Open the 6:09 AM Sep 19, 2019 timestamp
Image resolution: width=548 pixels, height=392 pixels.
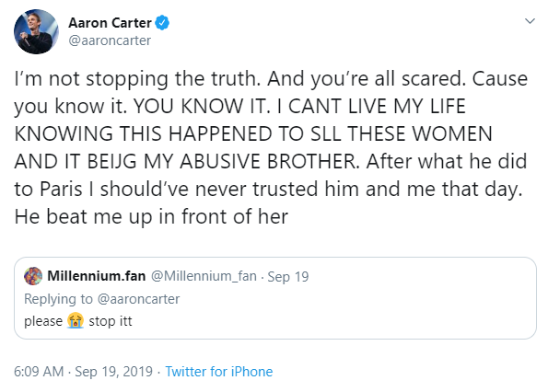[x=83, y=372]
